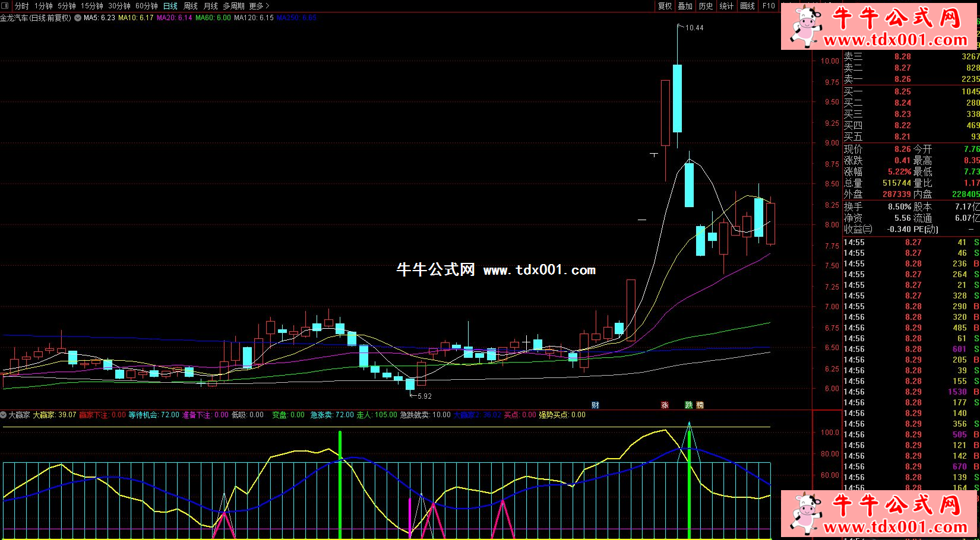Click the 净资 value 5.56

point(903,218)
